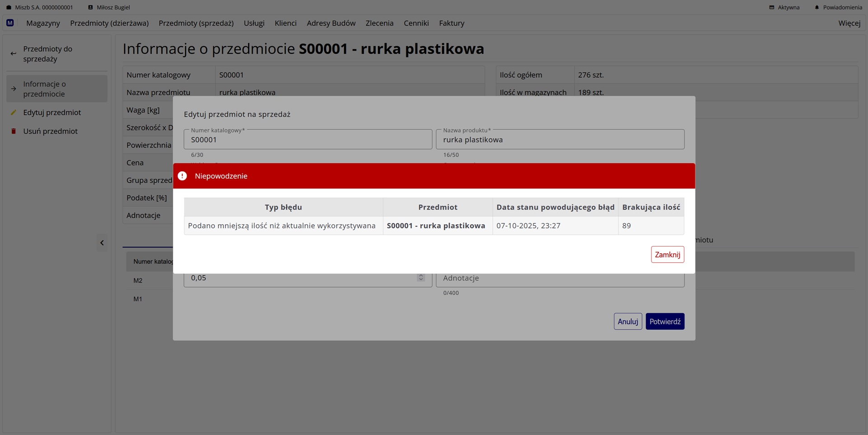Click the exclamation icon in Niepowodzenie banner
This screenshot has width=868, height=435.
click(x=182, y=175)
